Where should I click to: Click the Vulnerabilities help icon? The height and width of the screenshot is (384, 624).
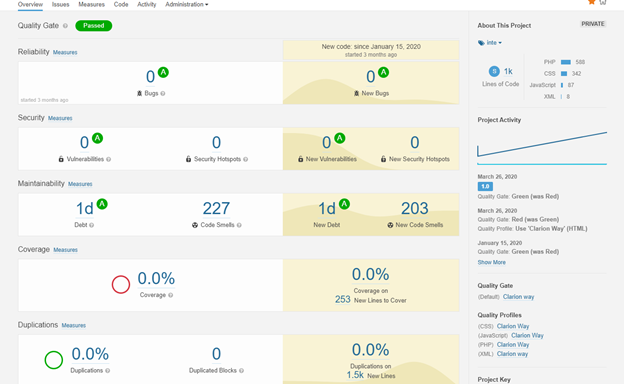pos(109,159)
